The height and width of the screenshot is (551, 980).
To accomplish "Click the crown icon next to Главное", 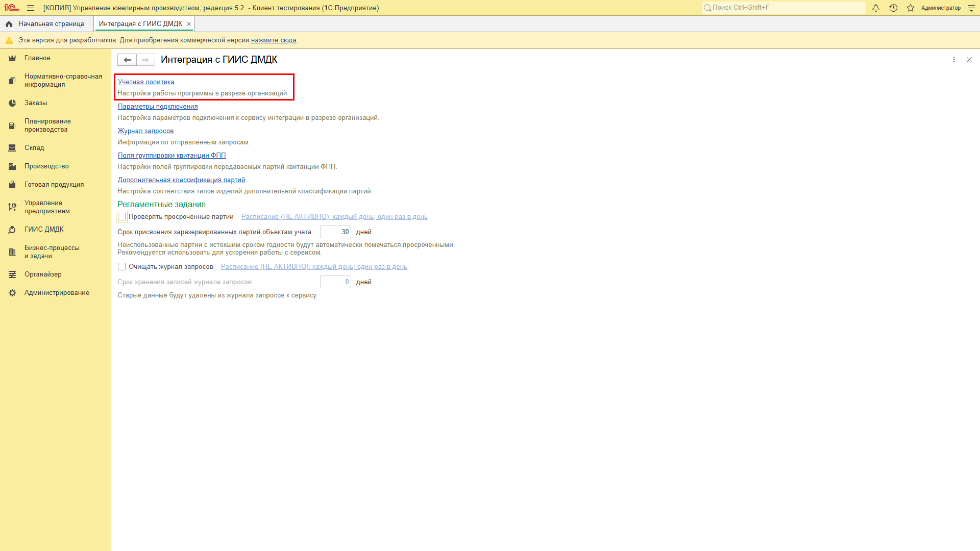I will [x=12, y=58].
